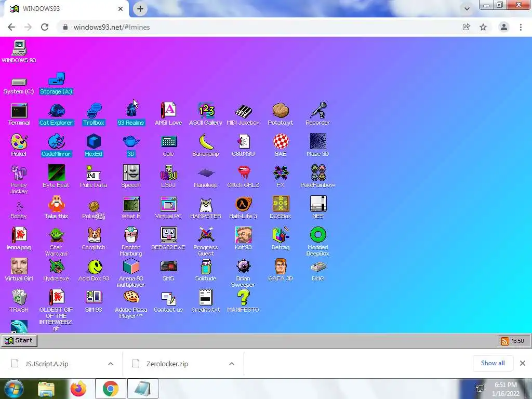532x399 pixels.
Task: Bookmark this page with the star
Action: click(x=483, y=27)
